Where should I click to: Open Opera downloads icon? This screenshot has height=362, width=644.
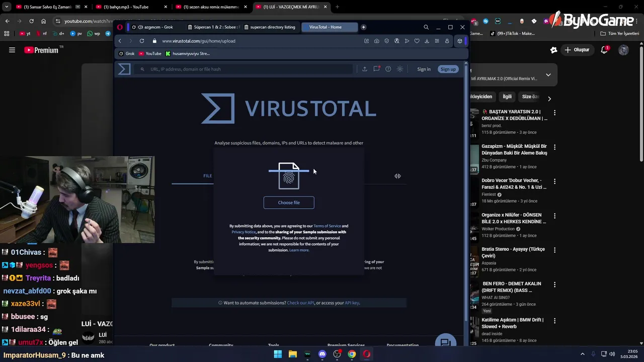(427, 41)
